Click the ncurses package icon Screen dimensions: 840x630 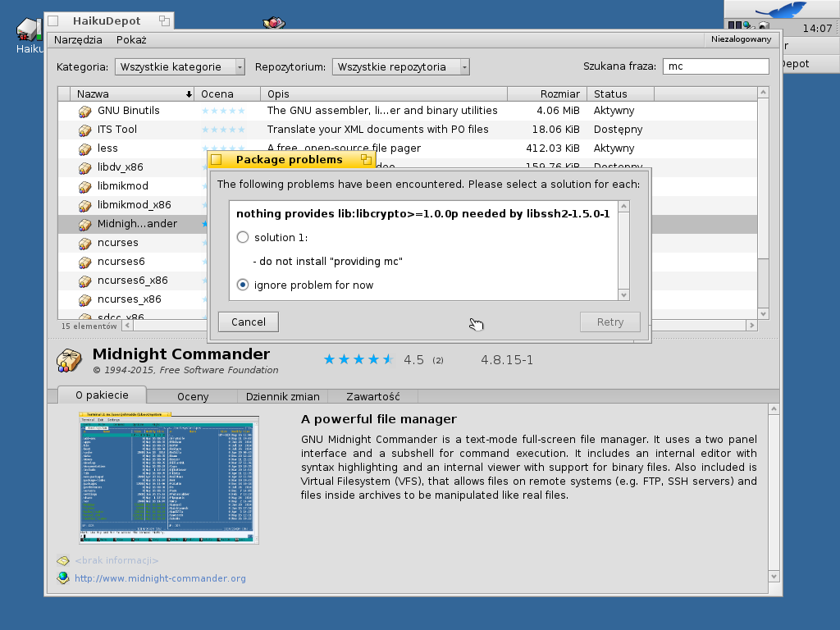(84, 243)
